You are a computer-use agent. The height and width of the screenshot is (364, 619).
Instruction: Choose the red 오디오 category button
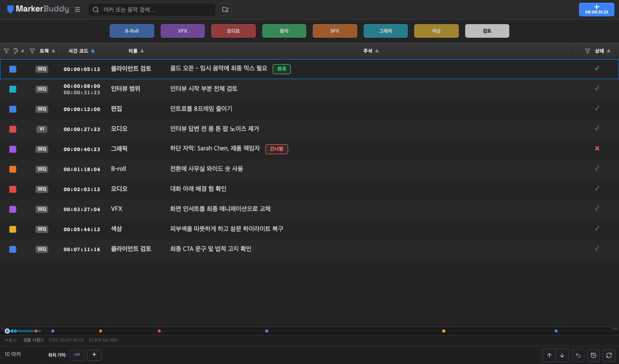click(233, 31)
